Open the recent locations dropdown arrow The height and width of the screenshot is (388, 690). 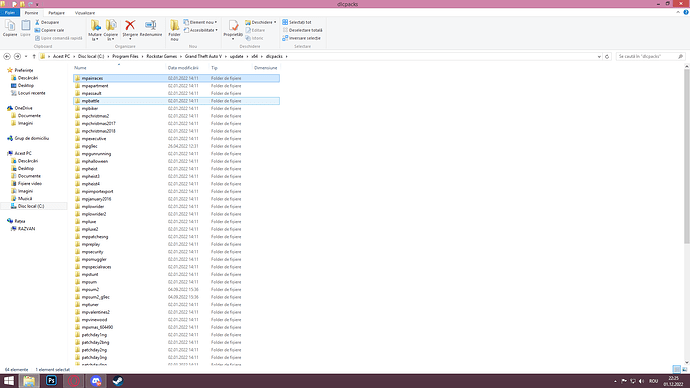coord(26,56)
